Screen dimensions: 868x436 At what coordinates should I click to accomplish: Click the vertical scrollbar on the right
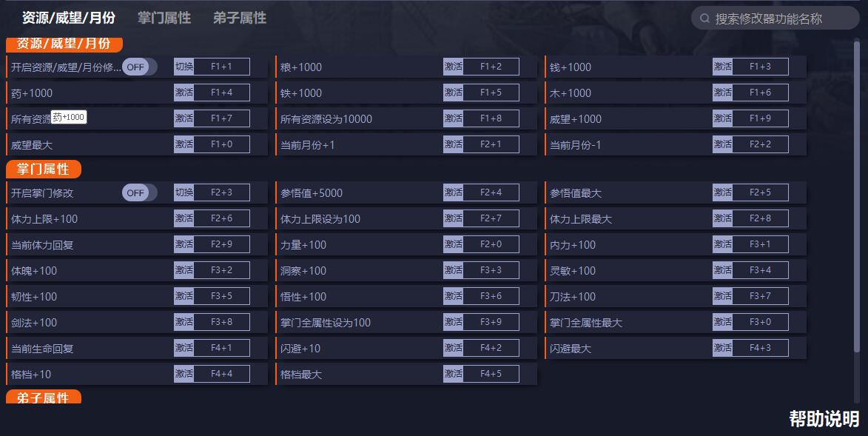pyautogui.click(x=857, y=197)
